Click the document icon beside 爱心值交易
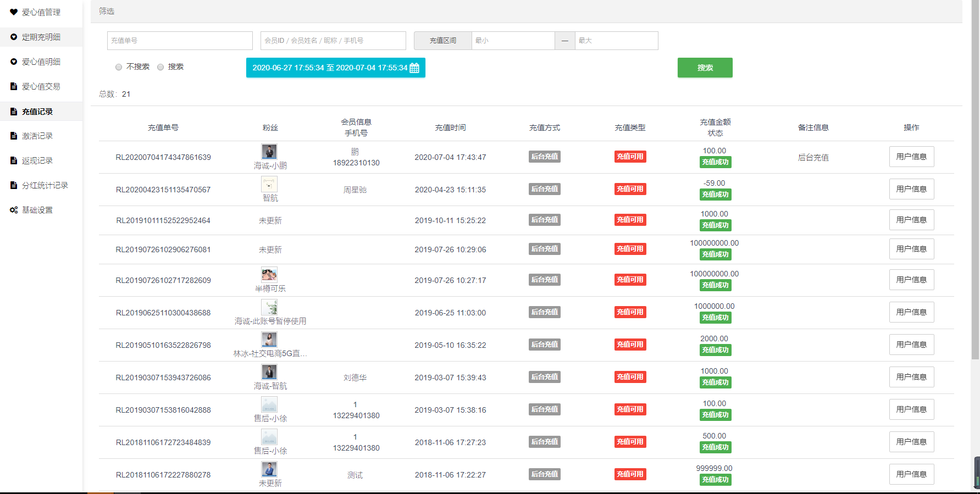Image resolution: width=980 pixels, height=494 pixels. coord(14,86)
